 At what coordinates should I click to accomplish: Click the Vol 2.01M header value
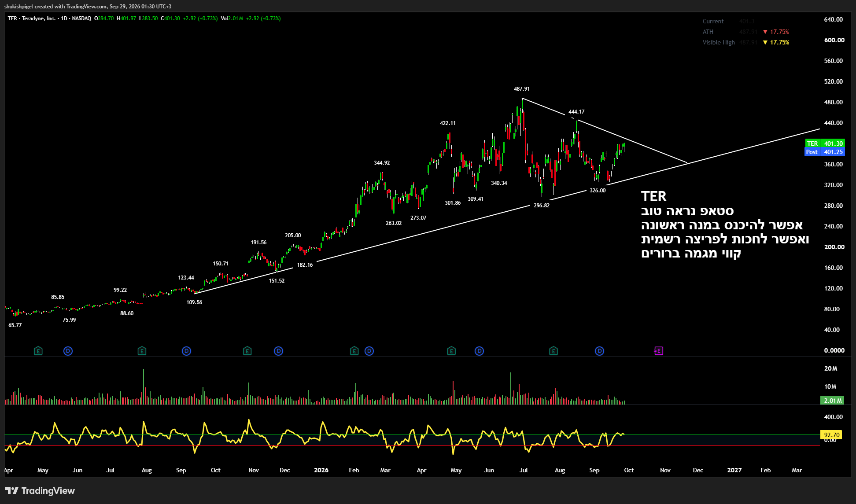coord(232,18)
